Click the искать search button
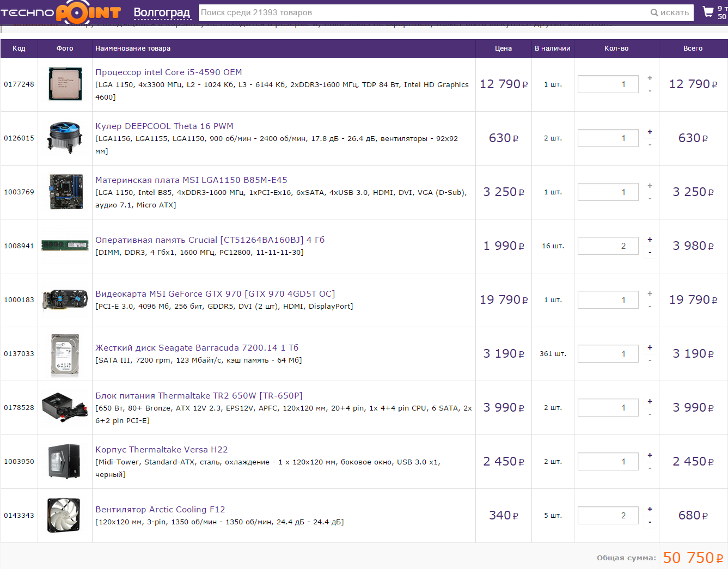728x569 pixels. (x=670, y=13)
